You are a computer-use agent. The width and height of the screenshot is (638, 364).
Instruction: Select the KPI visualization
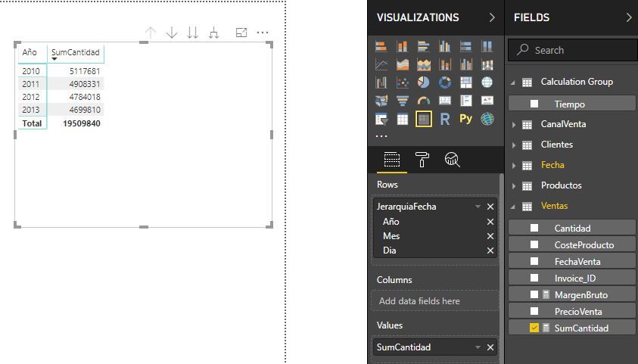487,101
